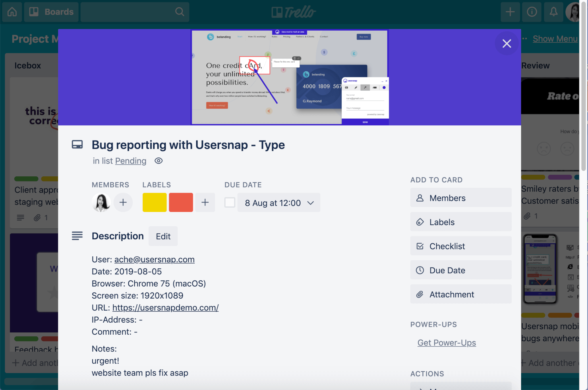Open the 8 Aug at 12:00 due date dropdown
This screenshot has height=390, width=588.
coord(279,203)
